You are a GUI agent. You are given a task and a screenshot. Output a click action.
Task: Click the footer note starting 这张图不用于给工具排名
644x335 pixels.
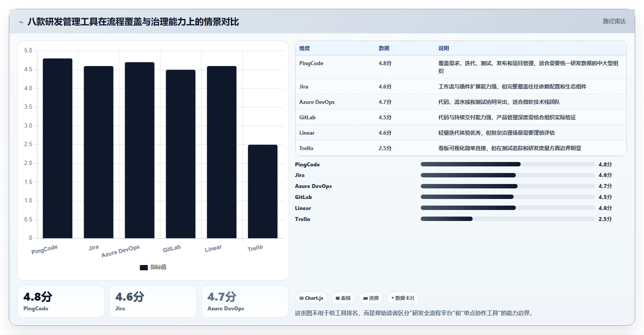tap(414, 313)
